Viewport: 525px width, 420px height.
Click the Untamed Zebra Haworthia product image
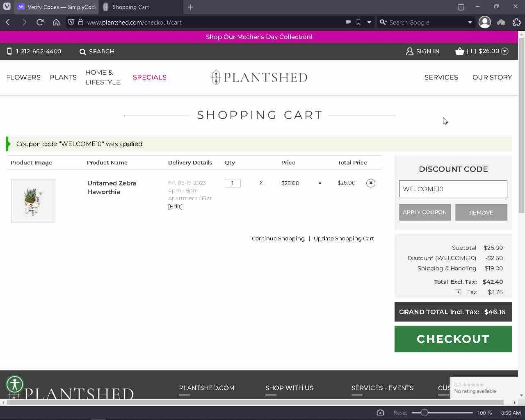33,201
